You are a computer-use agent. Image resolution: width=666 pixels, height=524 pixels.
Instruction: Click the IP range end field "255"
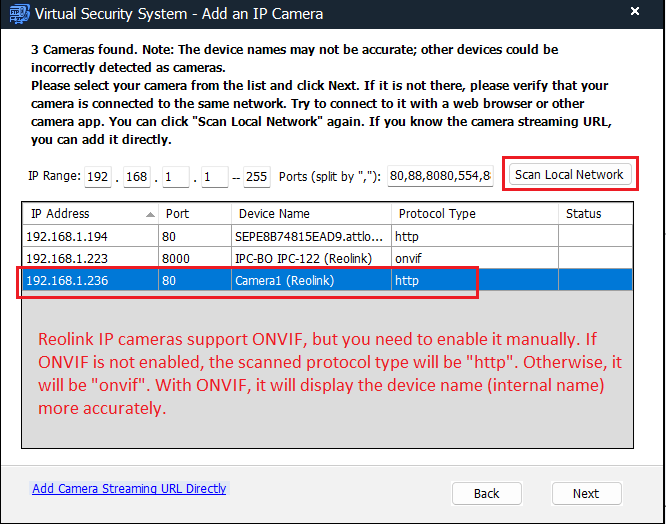[x=256, y=177]
